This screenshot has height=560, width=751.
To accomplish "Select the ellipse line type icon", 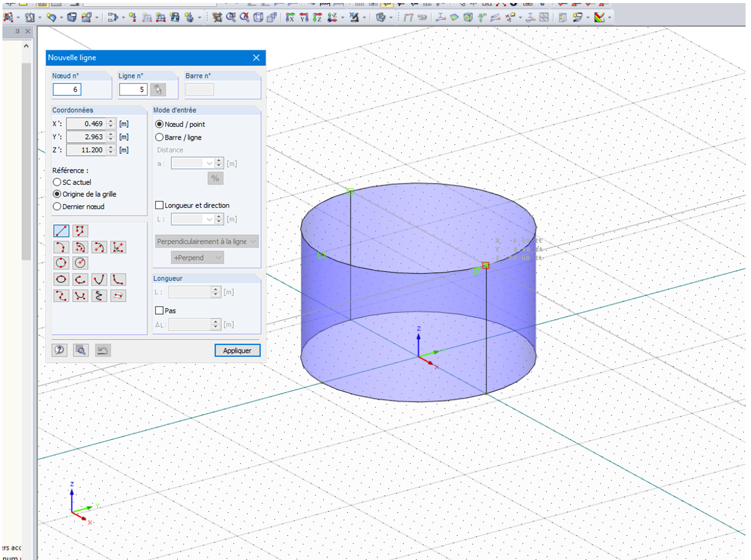I will tap(61, 279).
